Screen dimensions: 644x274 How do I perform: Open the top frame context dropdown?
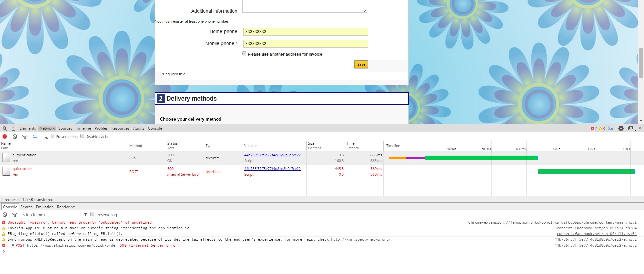[55, 215]
